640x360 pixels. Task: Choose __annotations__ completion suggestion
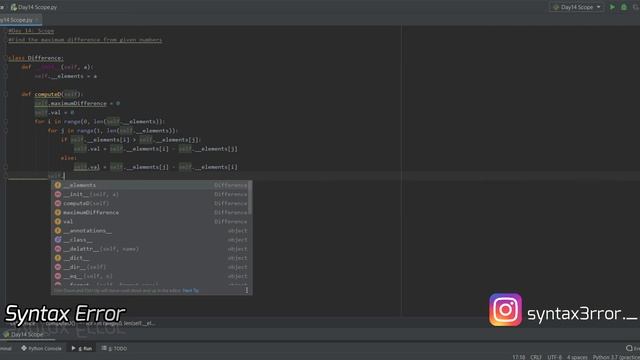click(151, 231)
